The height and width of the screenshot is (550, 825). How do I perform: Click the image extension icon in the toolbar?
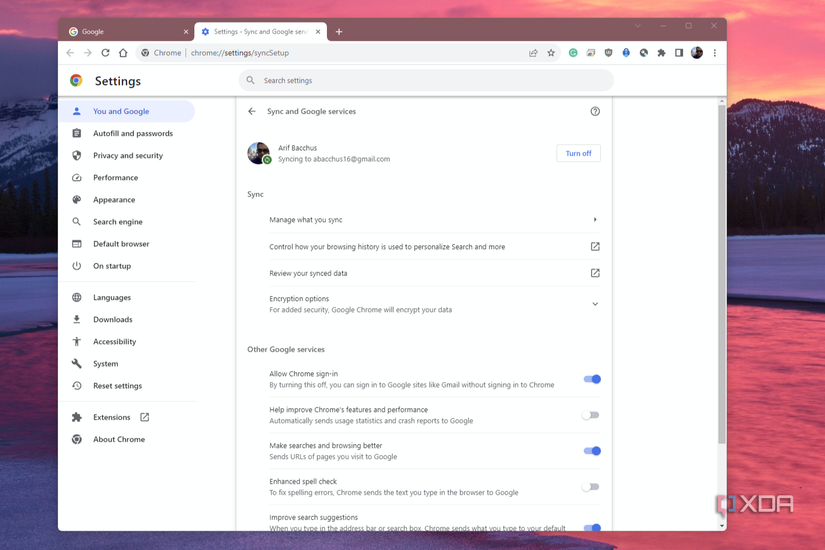pos(591,53)
